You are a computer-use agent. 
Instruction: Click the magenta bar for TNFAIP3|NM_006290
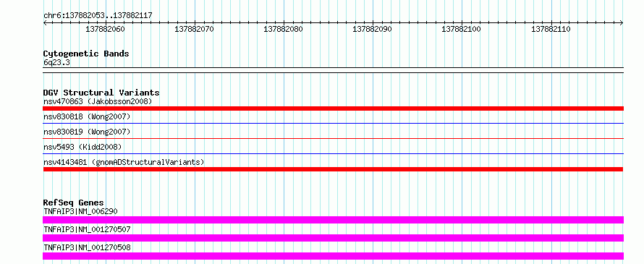coord(333,220)
